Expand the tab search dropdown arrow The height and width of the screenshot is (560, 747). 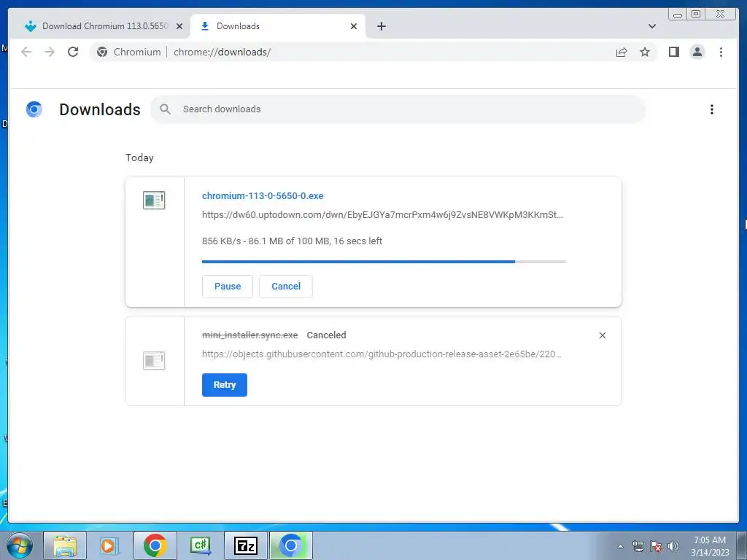[651, 26]
